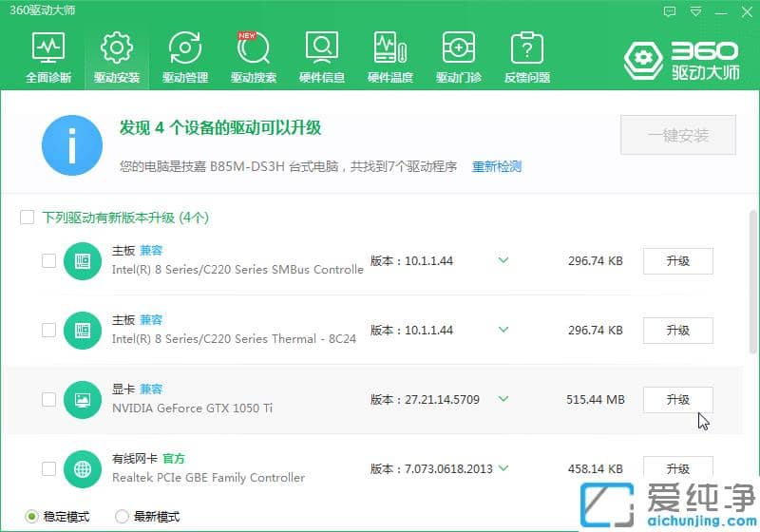Check the box for NVIDIA GeForce GTX 1050 Ti
Viewport: 760px width, 532px height.
(48, 400)
